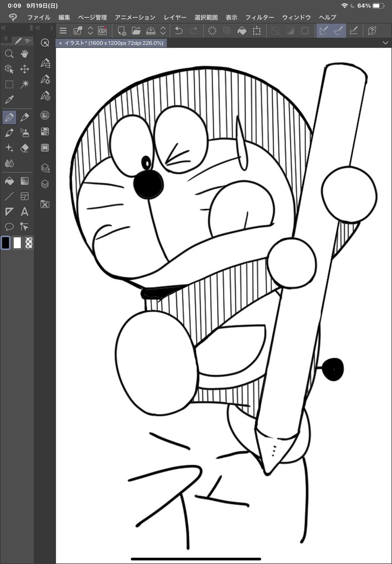
Task: Select the Gradient tool
Action: point(25,180)
